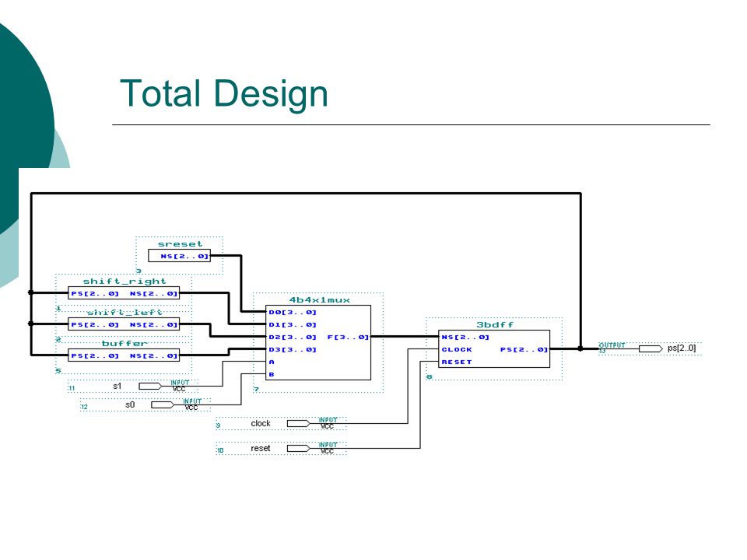
Task: Click PS[2..0] port of shift_right
Action: pyautogui.click(x=95, y=294)
